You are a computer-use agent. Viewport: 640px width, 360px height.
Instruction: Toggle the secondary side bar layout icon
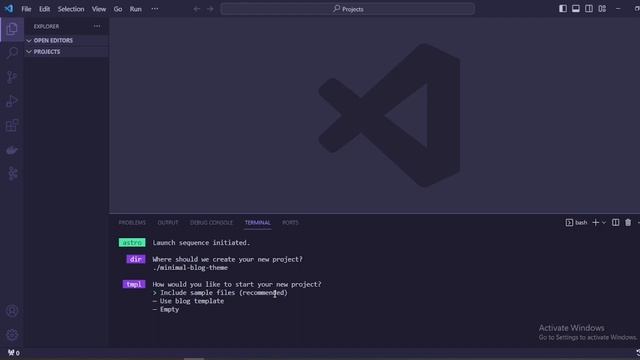coord(589,9)
